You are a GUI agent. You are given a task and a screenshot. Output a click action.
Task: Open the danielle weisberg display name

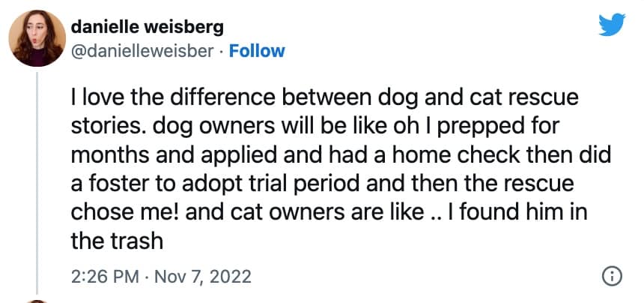coord(148,27)
